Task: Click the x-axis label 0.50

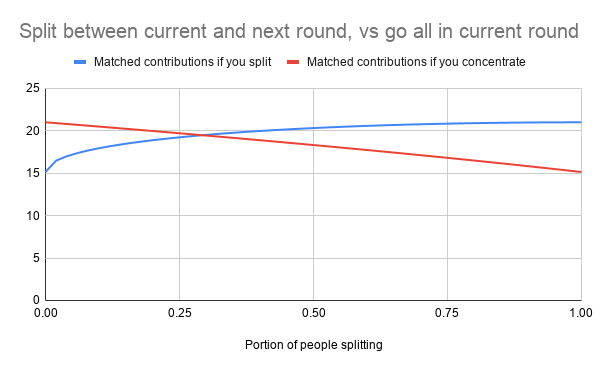Action: click(x=313, y=313)
